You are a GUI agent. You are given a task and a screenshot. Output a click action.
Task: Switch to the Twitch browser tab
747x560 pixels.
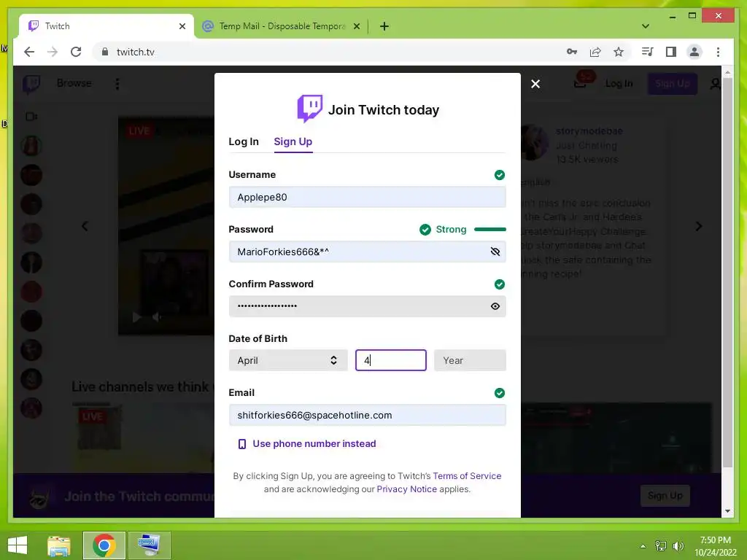tap(107, 26)
